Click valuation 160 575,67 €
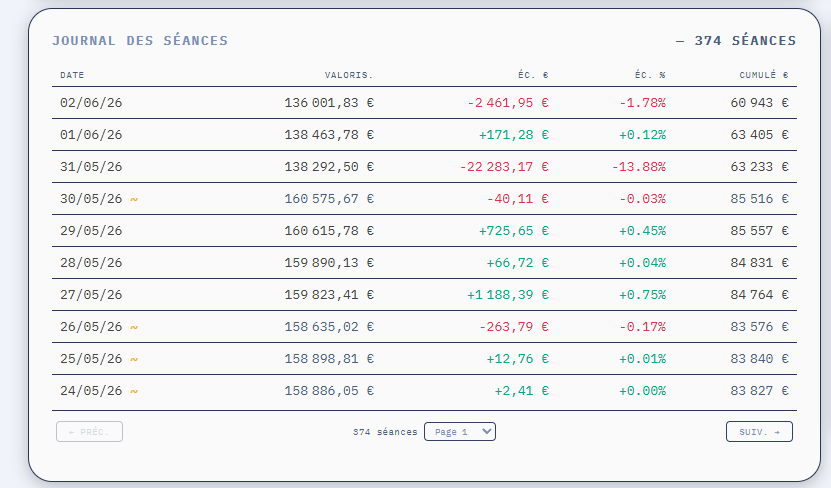Viewport: 831px width, 488px height. pyautogui.click(x=329, y=199)
